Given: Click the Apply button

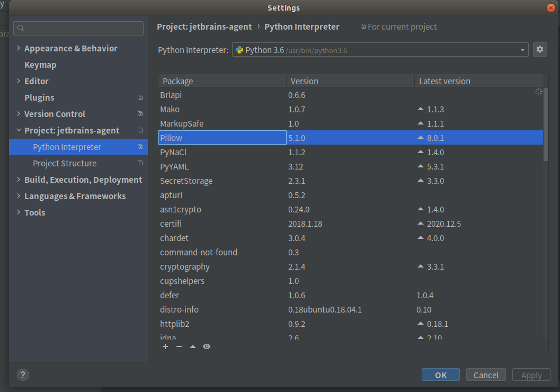Looking at the screenshot, I should point(531,375).
